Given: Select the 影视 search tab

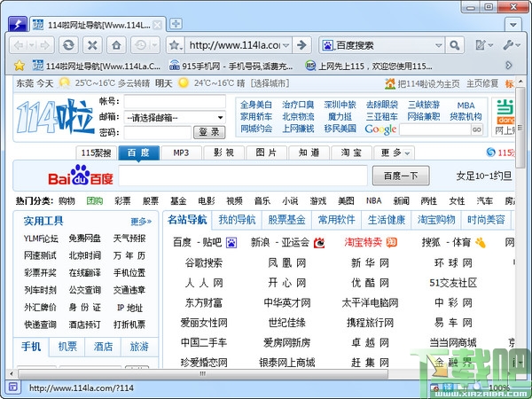Looking at the screenshot, I should [x=223, y=153].
